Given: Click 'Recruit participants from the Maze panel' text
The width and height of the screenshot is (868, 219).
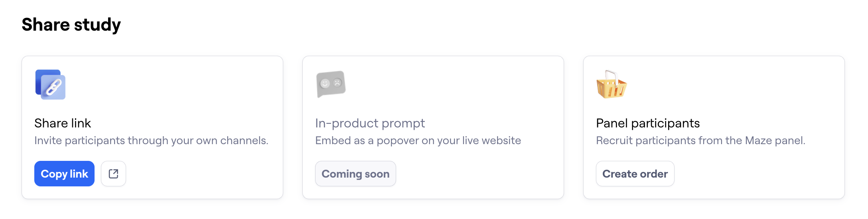Looking at the screenshot, I should tap(700, 141).
